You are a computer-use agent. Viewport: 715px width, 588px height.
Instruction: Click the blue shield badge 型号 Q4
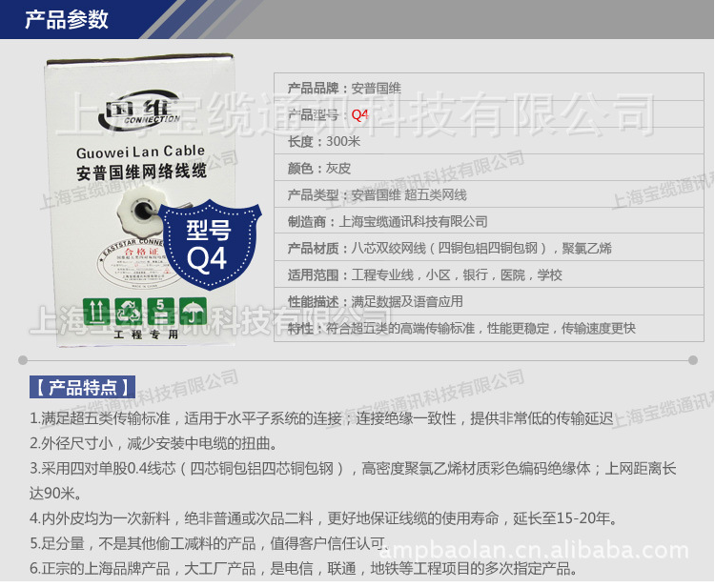[x=210, y=244]
